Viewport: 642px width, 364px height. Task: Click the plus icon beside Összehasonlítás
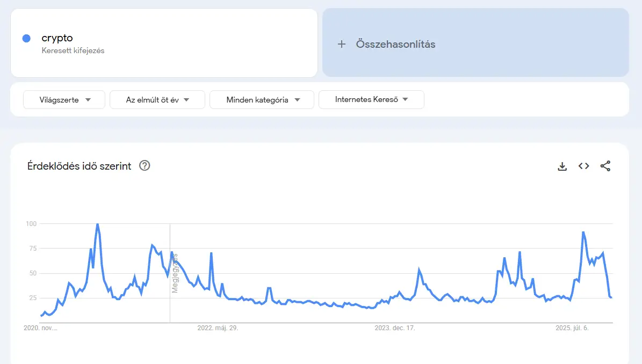pos(342,44)
